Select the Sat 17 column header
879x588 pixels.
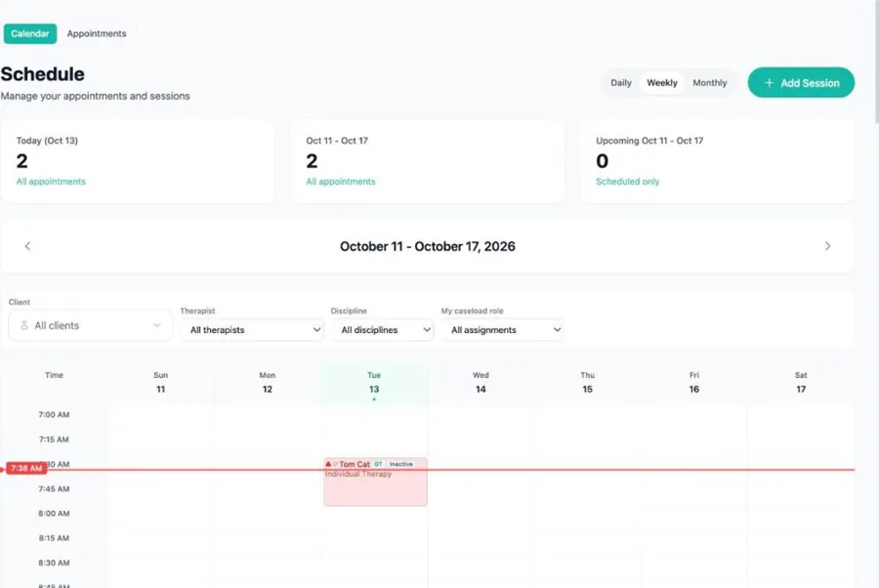801,382
